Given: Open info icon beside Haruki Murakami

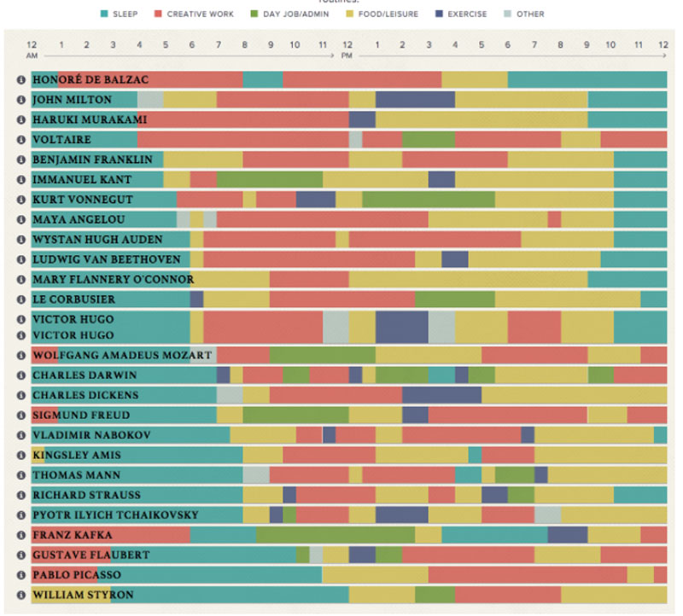Looking at the screenshot, I should [x=20, y=119].
